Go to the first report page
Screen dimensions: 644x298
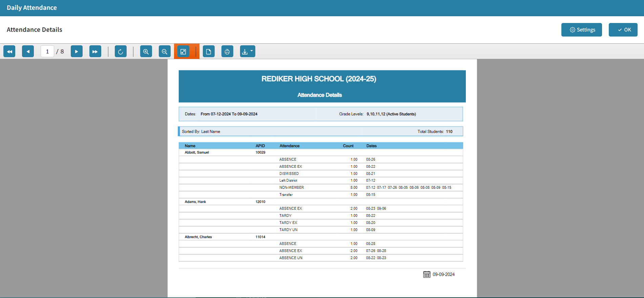pos(9,51)
